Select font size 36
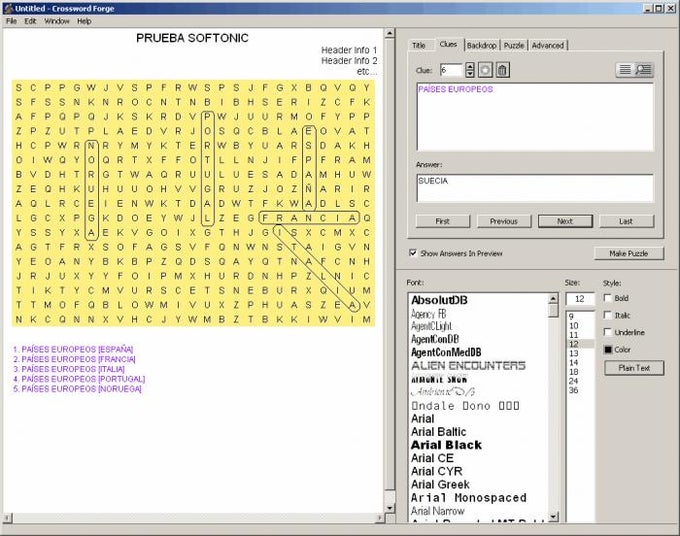680x536 pixels. coord(574,390)
